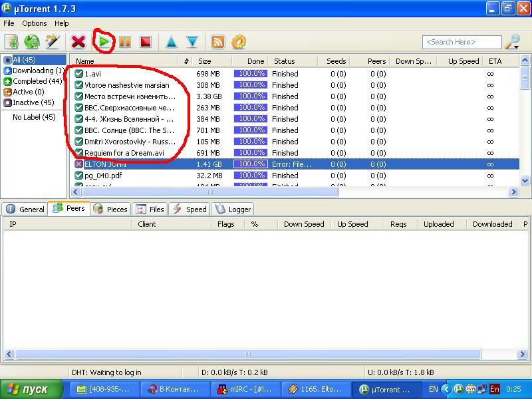Select the Completed (44) category
Viewport: 532px width, 399px height.
(33, 81)
